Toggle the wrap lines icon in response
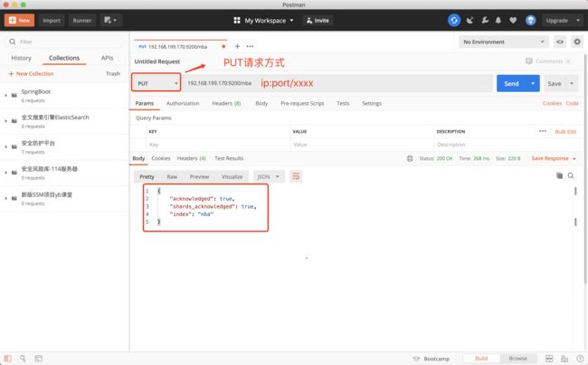Screen dimensions: 588x365 click(296, 176)
